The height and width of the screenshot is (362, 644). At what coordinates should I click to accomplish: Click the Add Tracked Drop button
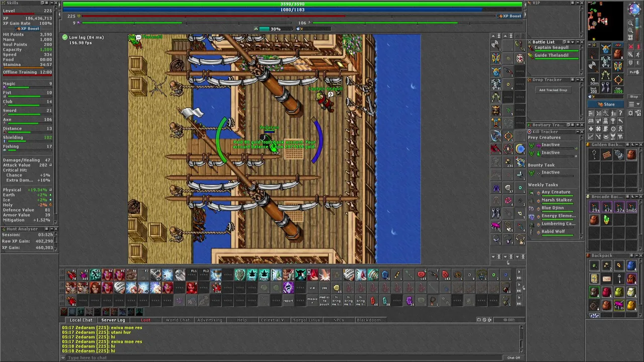pos(553,90)
